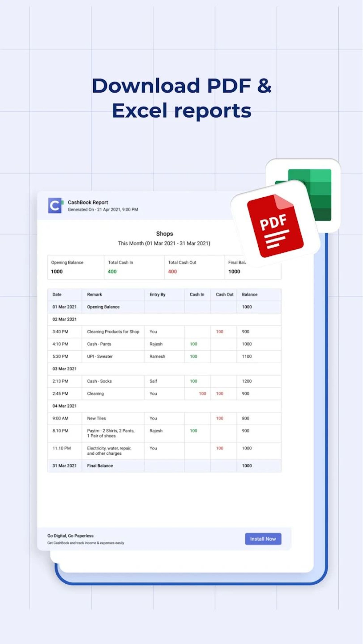Click the balance value 1200
This screenshot has width=363, height=644.
click(247, 381)
